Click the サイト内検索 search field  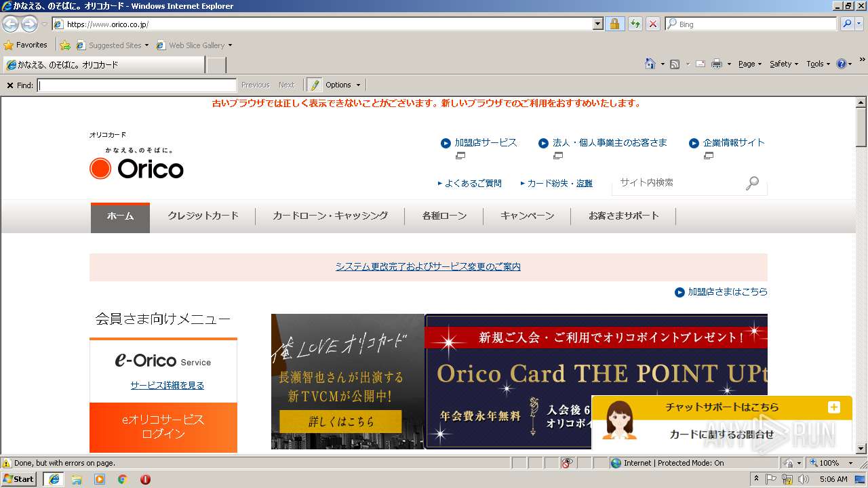(678, 183)
